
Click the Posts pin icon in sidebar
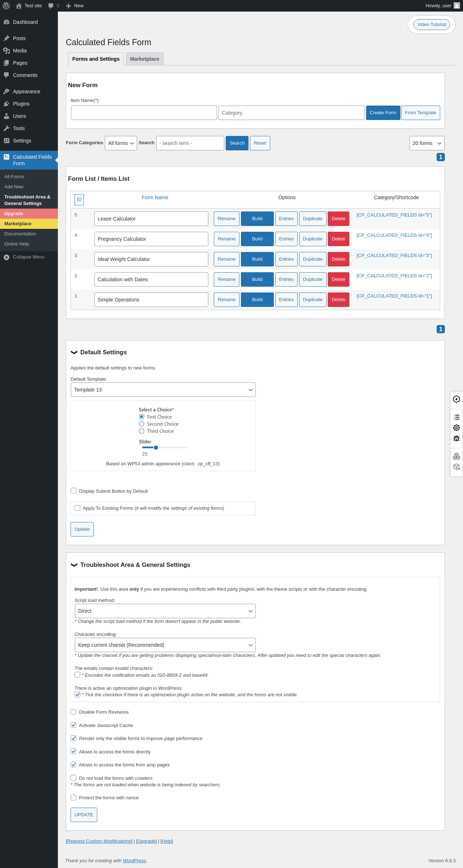click(x=7, y=38)
